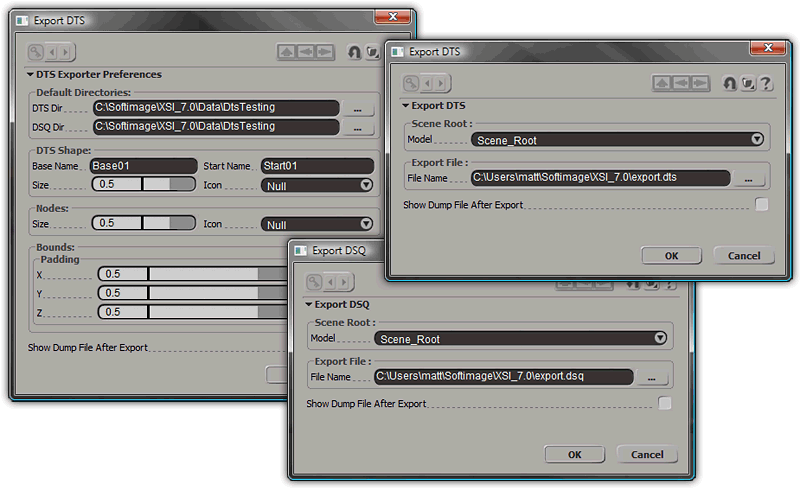Open Model dropdown in Export DTS dialog
800x491 pixels.
(x=615, y=140)
